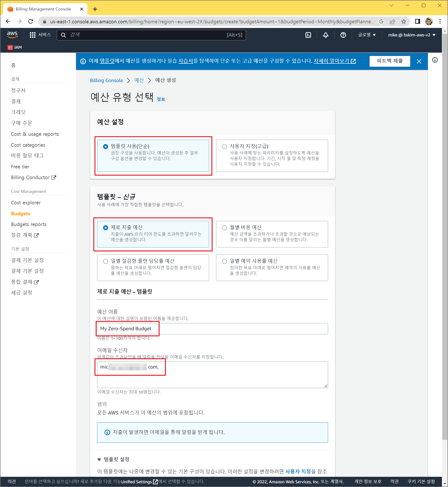448x487 pixels.
Task: Collapse the 템플릿 설정 section
Action: pos(99,459)
